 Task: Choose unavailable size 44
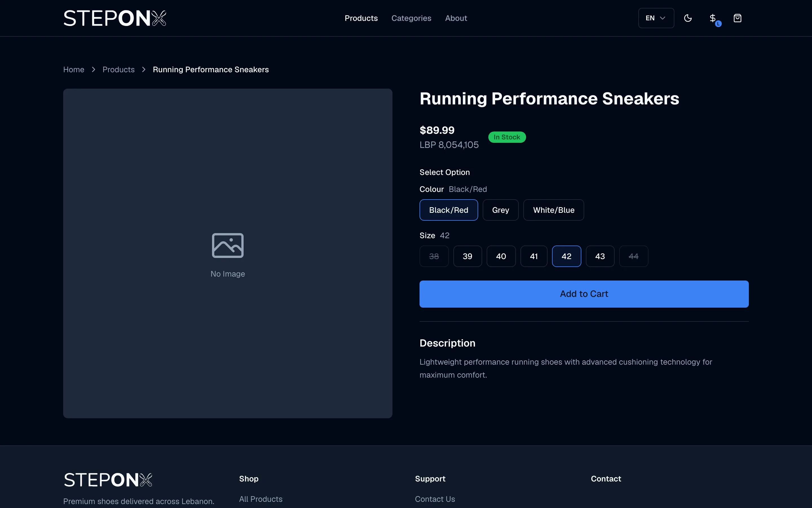(x=634, y=256)
